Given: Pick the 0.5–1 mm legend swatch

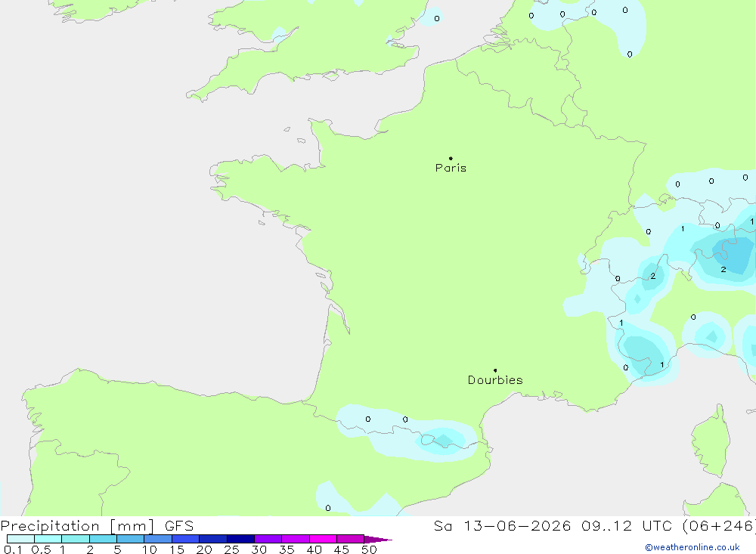Looking at the screenshot, I should [x=48, y=539].
